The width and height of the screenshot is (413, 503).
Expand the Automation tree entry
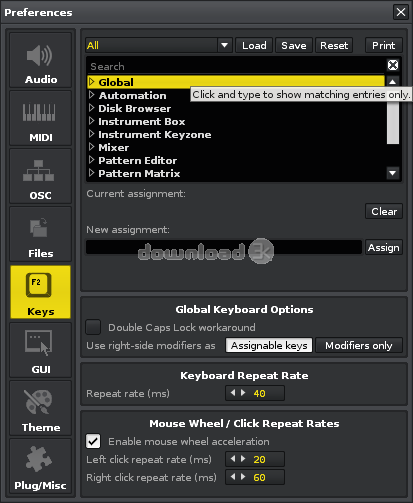click(92, 95)
